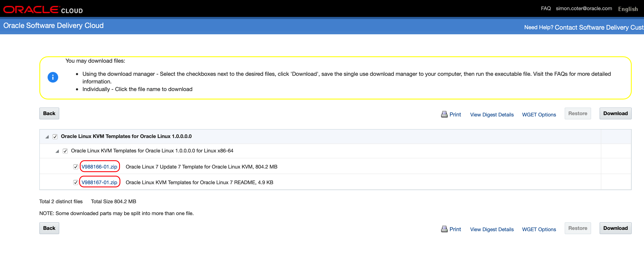This screenshot has height=268, width=644.
Task: Click the blue information icon
Action: point(53,77)
